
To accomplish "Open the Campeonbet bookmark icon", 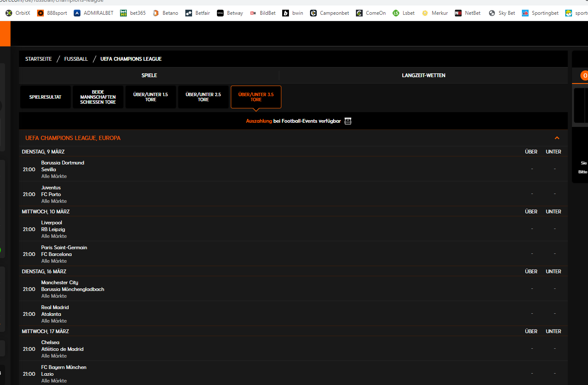I will point(313,13).
